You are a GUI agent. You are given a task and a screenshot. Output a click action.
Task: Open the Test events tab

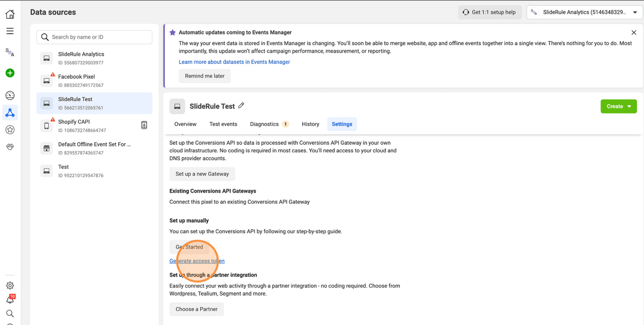point(223,124)
